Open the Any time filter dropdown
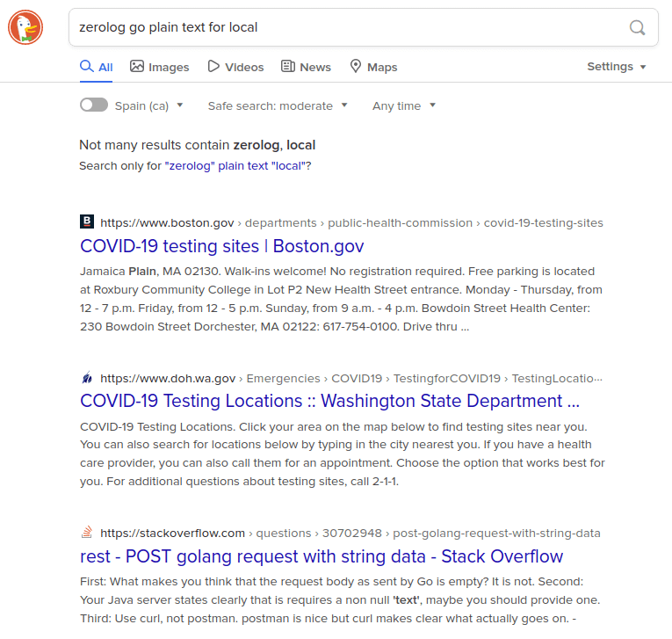 [404, 105]
